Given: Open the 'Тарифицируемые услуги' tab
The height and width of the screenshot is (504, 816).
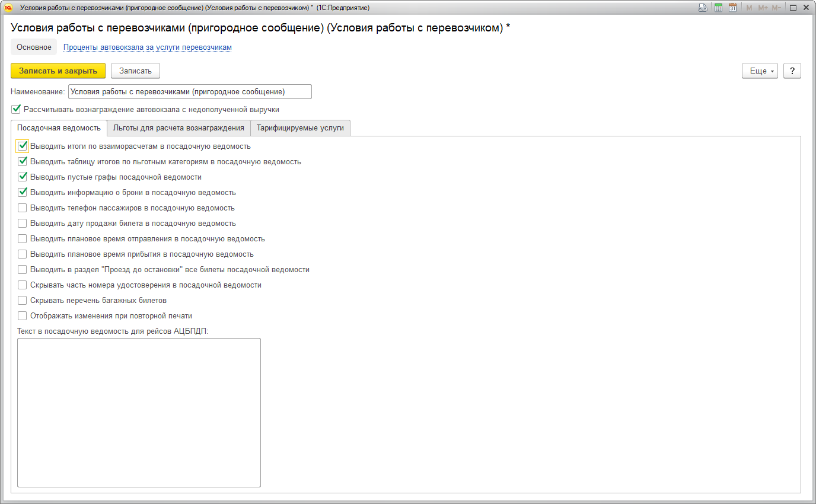Looking at the screenshot, I should pos(300,127).
